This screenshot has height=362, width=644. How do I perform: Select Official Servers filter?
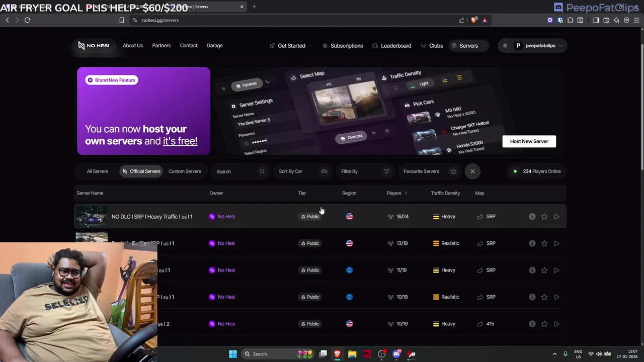[x=141, y=171]
